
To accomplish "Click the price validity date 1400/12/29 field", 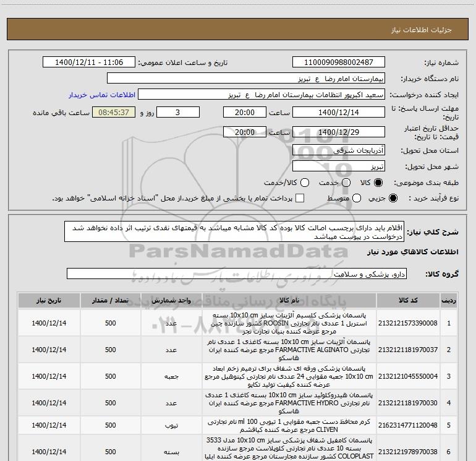I will tap(339, 132).
